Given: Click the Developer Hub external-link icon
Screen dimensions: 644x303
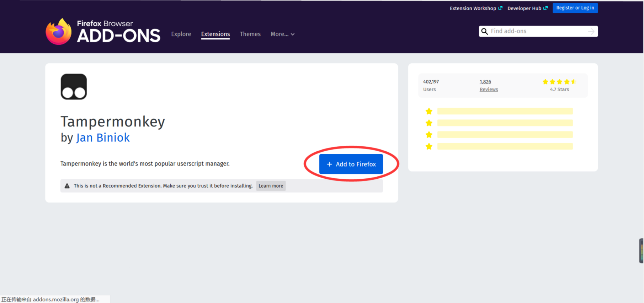Looking at the screenshot, I should point(545,8).
